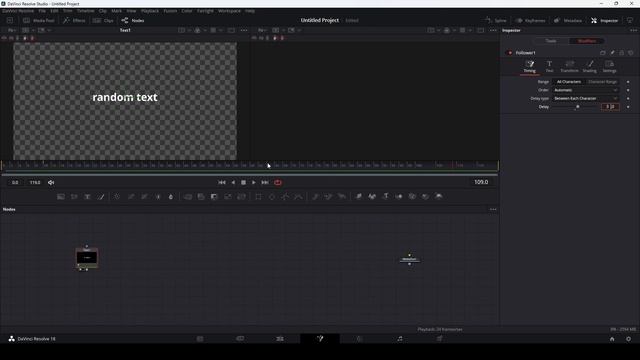Open the Settings tab of Follower1
The width and height of the screenshot is (640, 360).
point(609,67)
